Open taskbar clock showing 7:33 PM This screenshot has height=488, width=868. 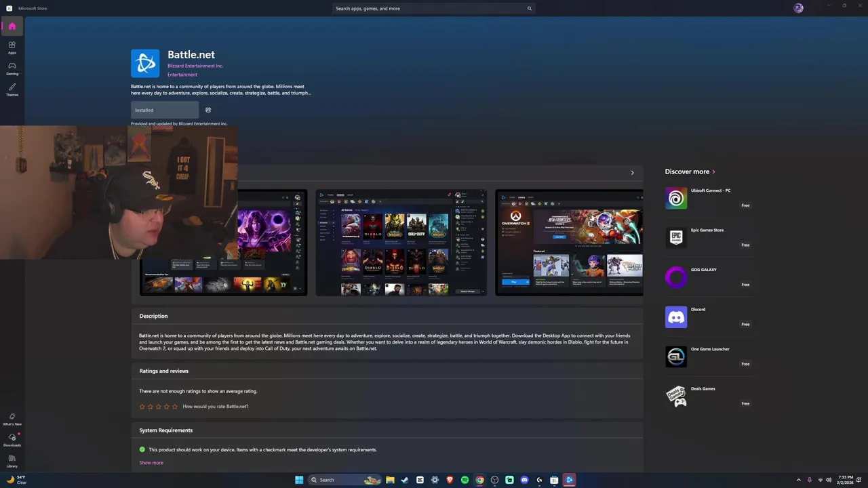846,480
